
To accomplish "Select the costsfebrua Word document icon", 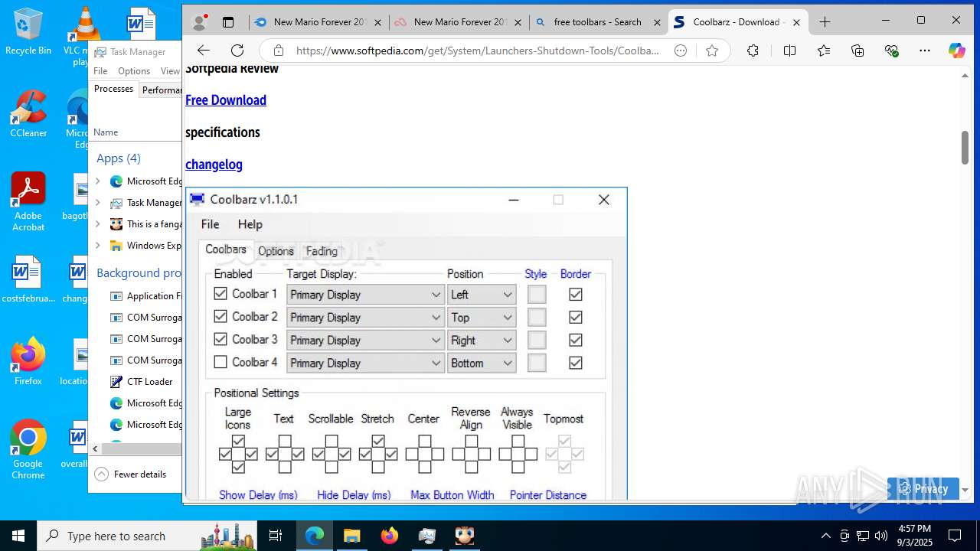I will [28, 279].
